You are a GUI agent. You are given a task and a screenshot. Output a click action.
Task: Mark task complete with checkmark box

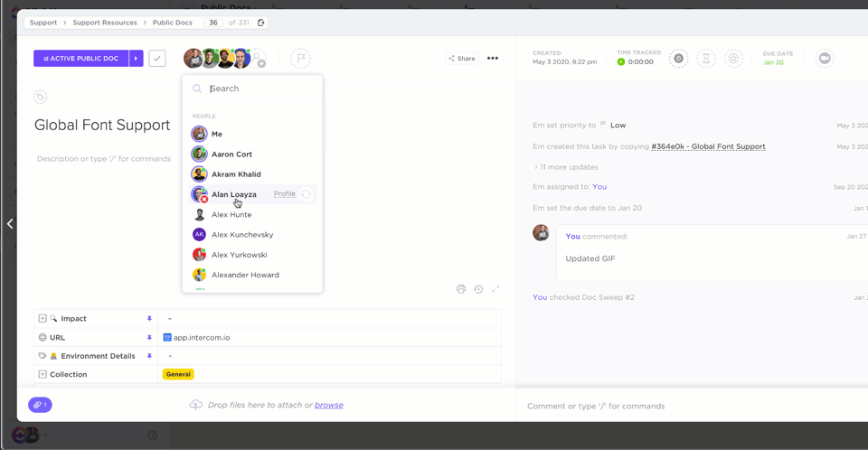(x=157, y=58)
